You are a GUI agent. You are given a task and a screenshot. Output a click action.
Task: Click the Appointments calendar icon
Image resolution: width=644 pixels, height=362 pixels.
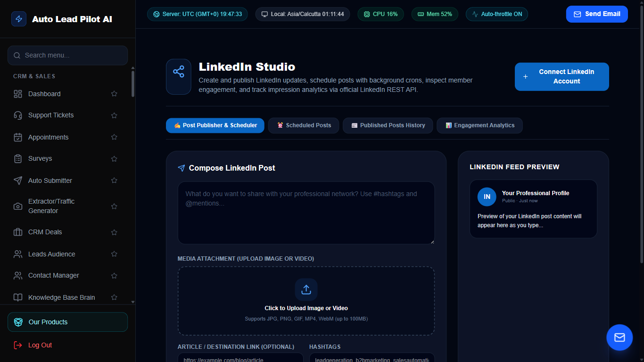pos(18,137)
